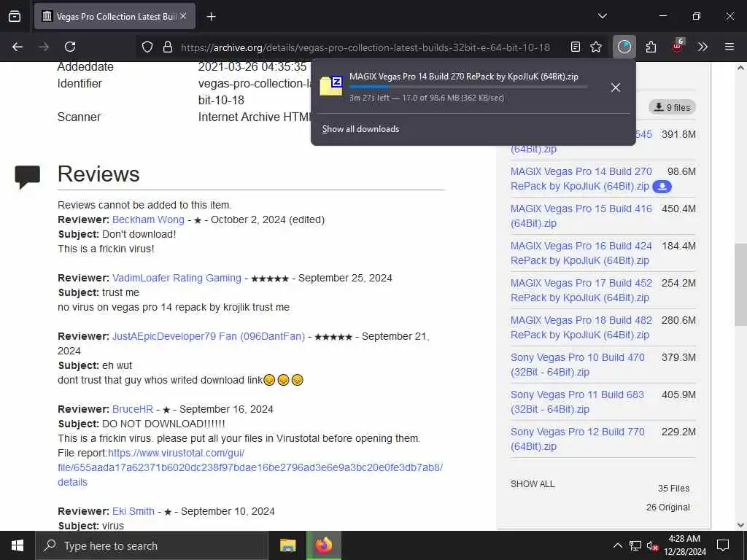747x560 pixels.
Task: Download Sony Vegas Pro 10 Build 470 zip
Action: pyautogui.click(x=578, y=365)
